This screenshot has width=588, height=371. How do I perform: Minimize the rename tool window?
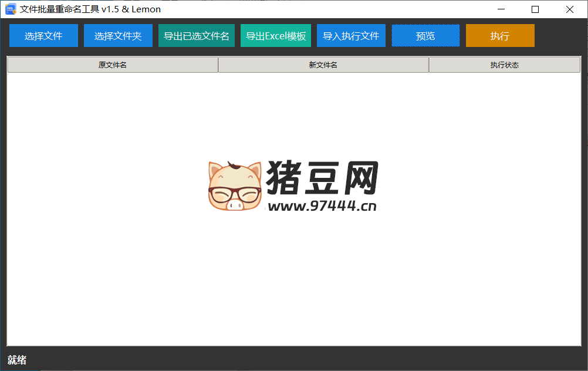pos(501,9)
